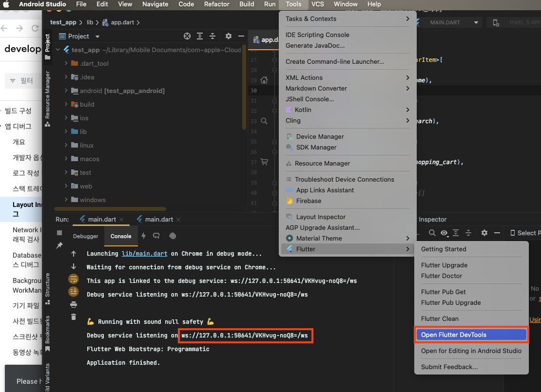Click the down arrow in console gutter

pyautogui.click(x=74, y=266)
